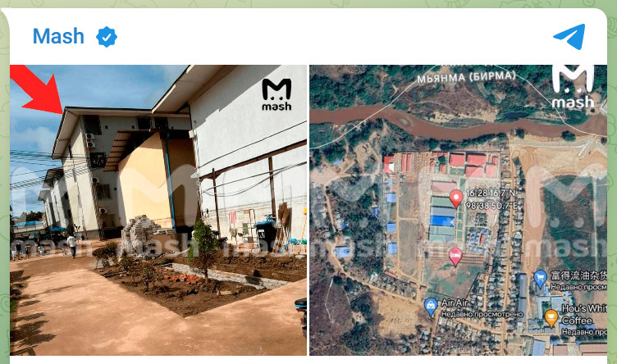
Task: Open the satellite map image
Action: click(x=458, y=210)
